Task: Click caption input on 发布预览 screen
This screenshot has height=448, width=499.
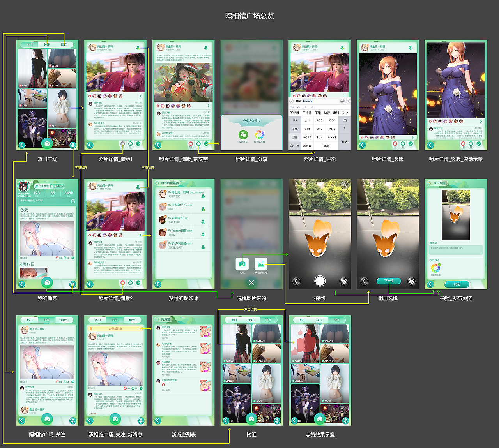Action: [x=456, y=250]
